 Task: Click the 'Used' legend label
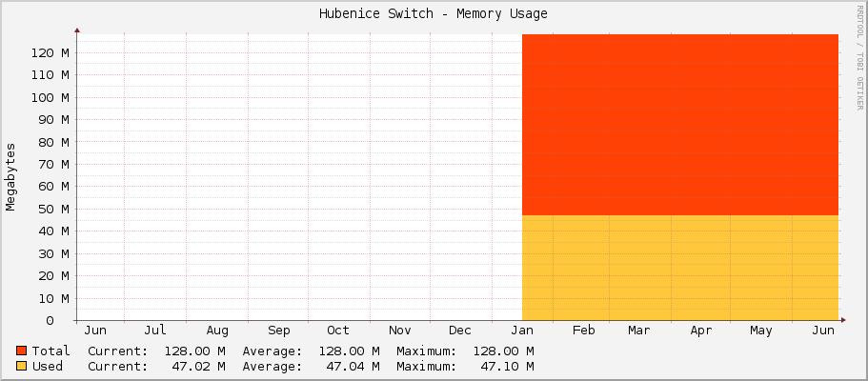pos(47,366)
